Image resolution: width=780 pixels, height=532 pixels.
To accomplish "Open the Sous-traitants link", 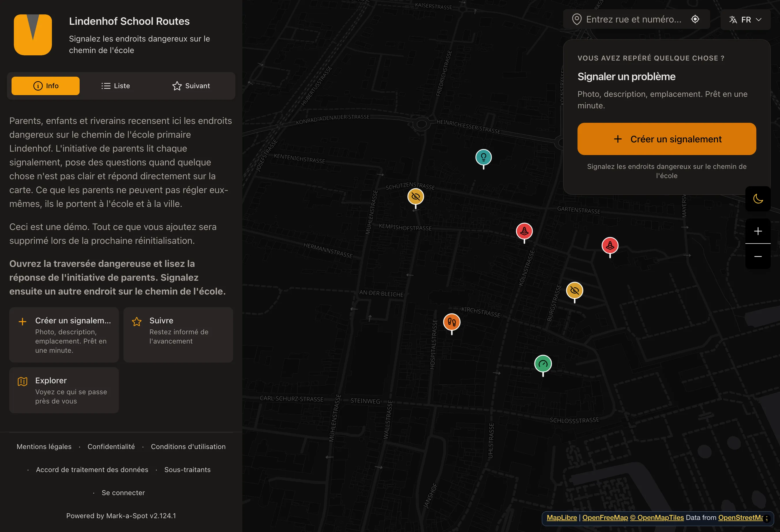I will point(187,470).
